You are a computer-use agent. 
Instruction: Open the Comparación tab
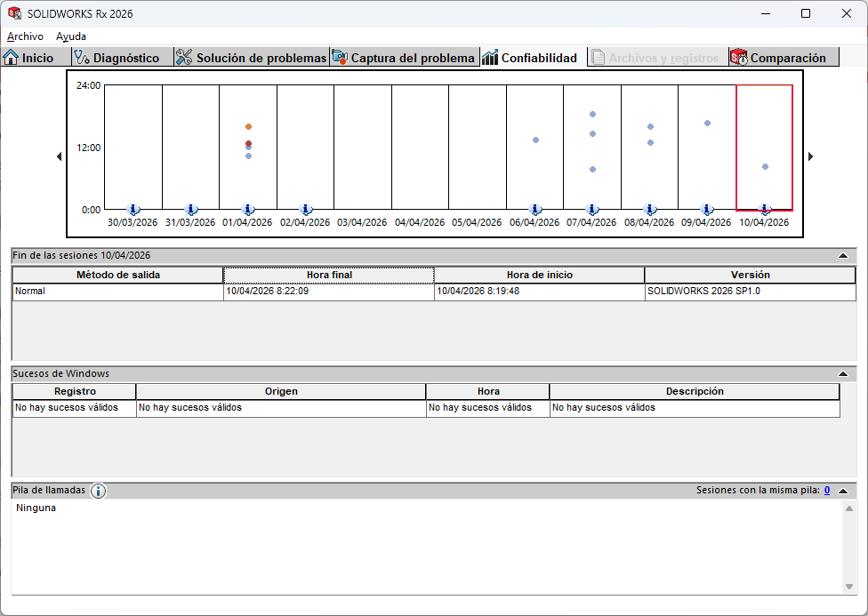pyautogui.click(x=784, y=58)
